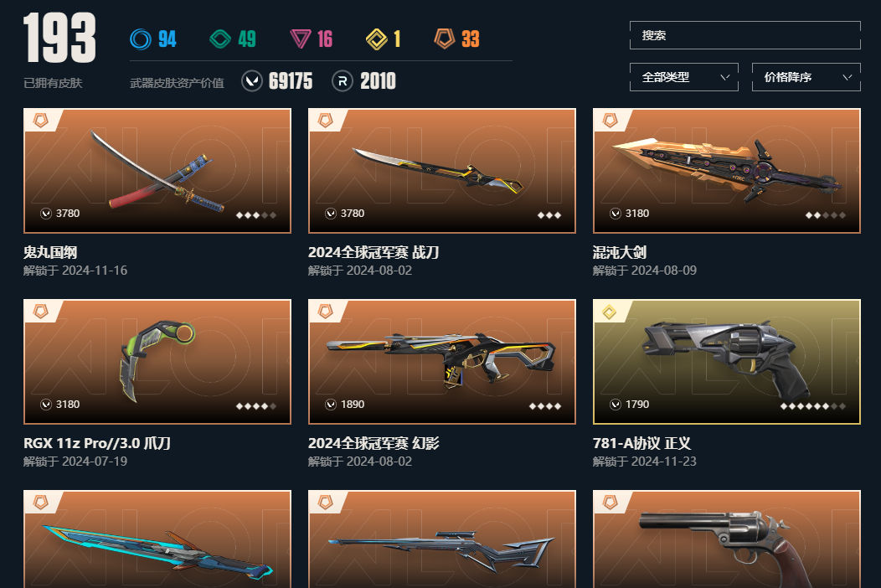Focus the 搜索 search input field
881x588 pixels.
click(745, 35)
